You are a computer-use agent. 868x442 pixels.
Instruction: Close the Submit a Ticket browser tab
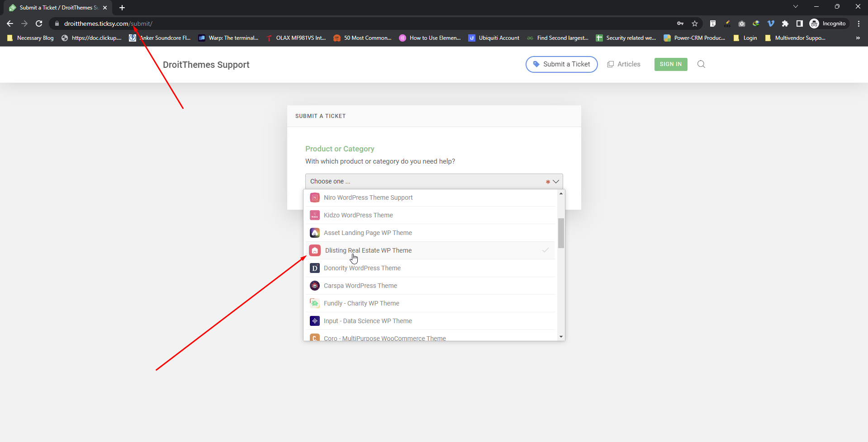[105, 8]
